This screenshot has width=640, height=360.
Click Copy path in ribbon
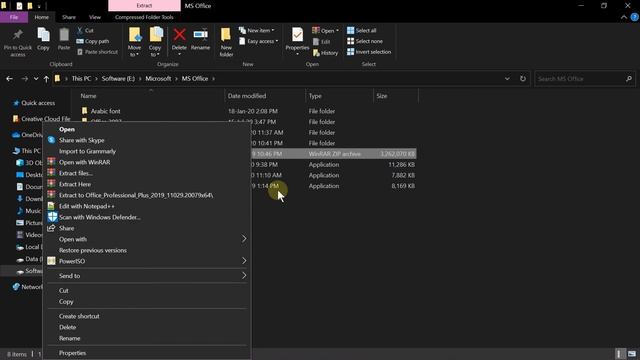[x=93, y=41]
